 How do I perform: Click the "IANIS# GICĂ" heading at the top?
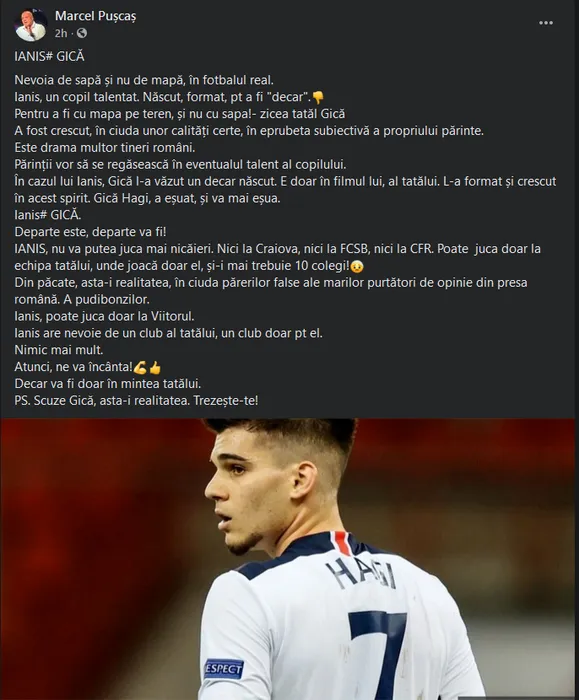pos(50,56)
